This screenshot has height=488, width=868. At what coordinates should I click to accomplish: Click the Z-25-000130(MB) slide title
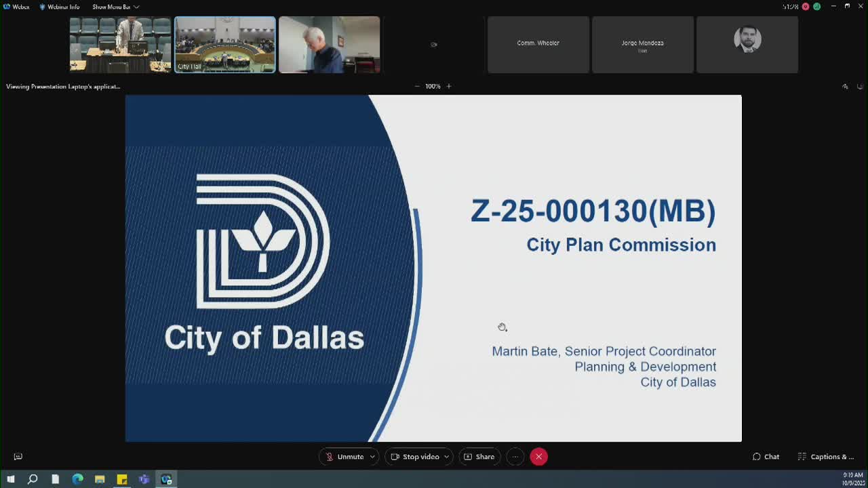593,211
